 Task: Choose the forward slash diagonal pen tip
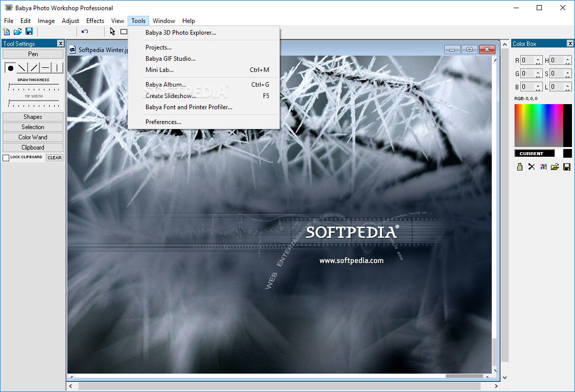coord(34,68)
